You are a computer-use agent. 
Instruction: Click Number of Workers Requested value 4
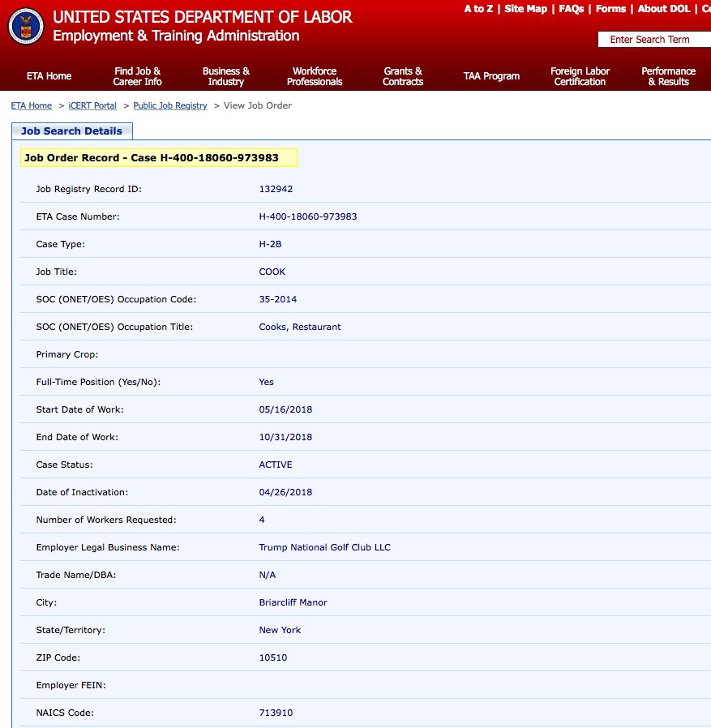[x=262, y=520]
